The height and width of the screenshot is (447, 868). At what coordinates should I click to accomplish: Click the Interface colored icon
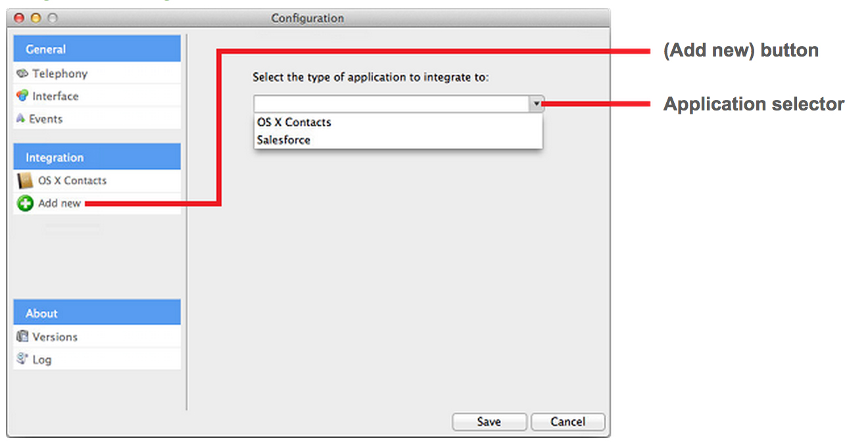[x=22, y=96]
